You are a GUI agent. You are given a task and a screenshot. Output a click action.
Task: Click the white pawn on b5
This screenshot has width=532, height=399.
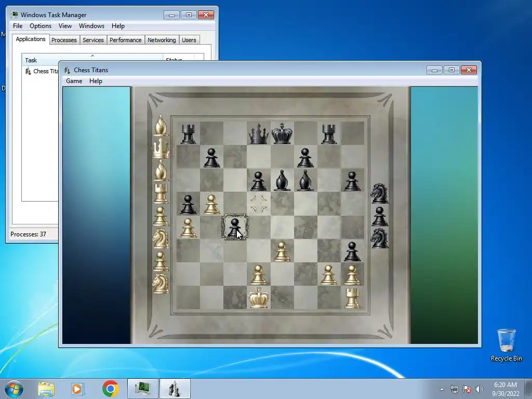pyautogui.click(x=212, y=205)
